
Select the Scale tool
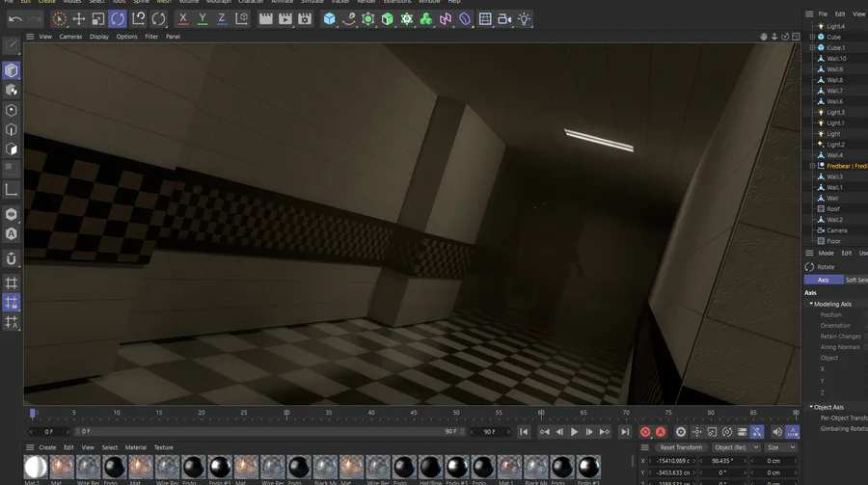point(98,19)
